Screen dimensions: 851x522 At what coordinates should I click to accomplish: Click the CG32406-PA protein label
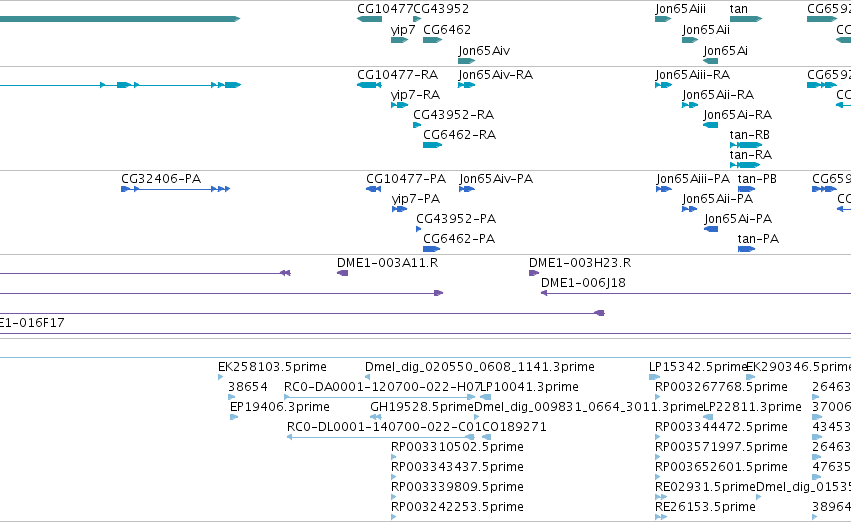pos(161,179)
